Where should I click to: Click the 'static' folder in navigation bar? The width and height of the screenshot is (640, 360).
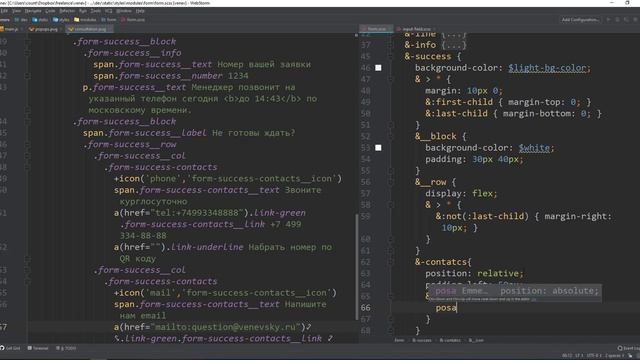click(40, 20)
